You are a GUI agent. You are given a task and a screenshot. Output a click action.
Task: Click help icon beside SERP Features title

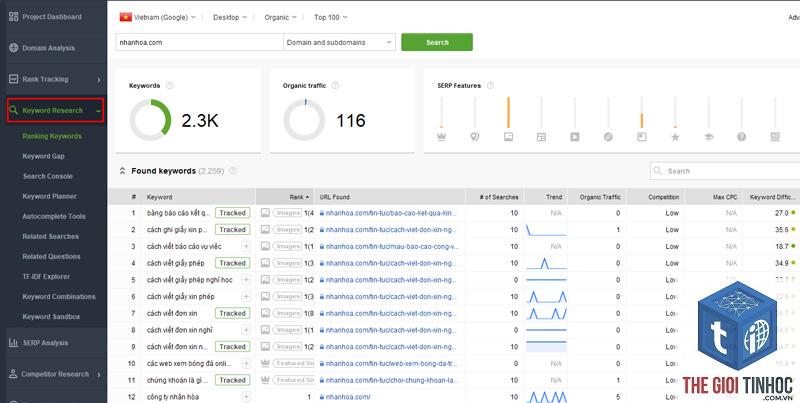(x=490, y=86)
